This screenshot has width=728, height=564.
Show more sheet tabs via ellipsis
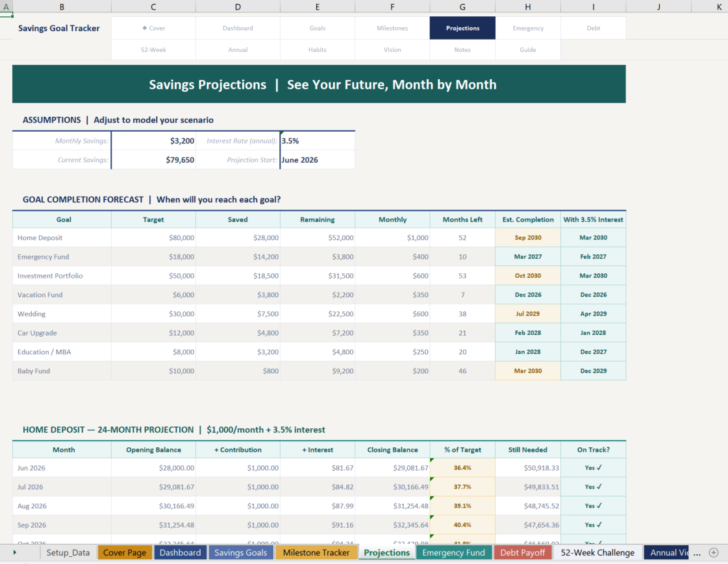click(x=697, y=553)
